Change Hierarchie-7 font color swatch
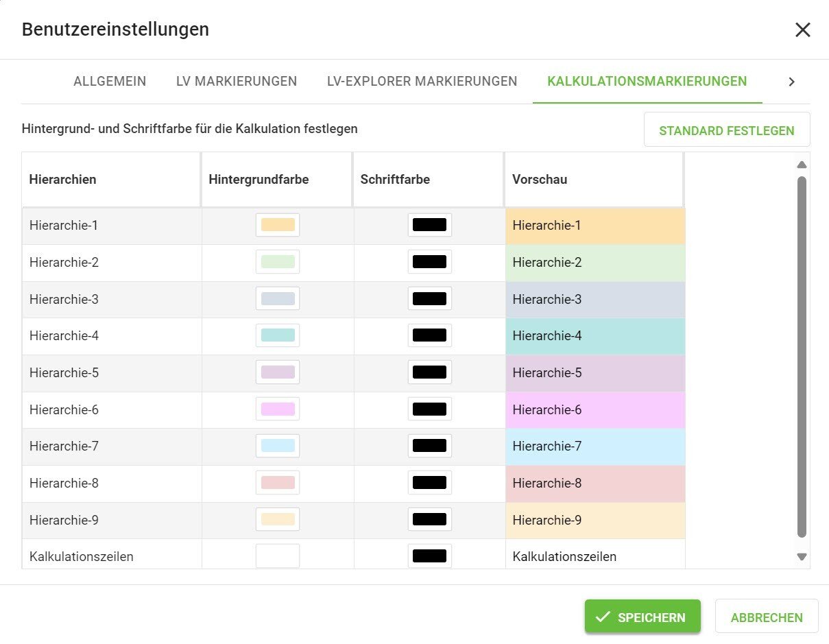829x644 pixels. pos(430,446)
